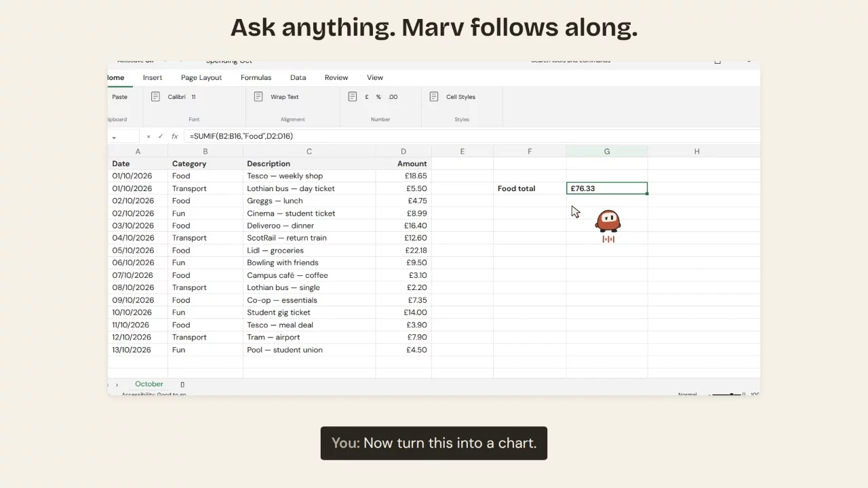Go to the Formulas tab

pyautogui.click(x=256, y=77)
